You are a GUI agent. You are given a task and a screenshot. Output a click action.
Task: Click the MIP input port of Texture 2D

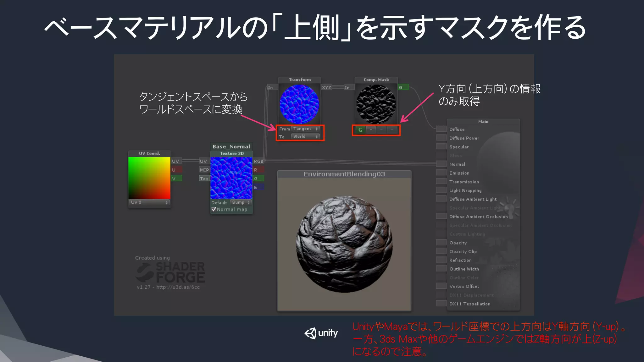tap(204, 170)
